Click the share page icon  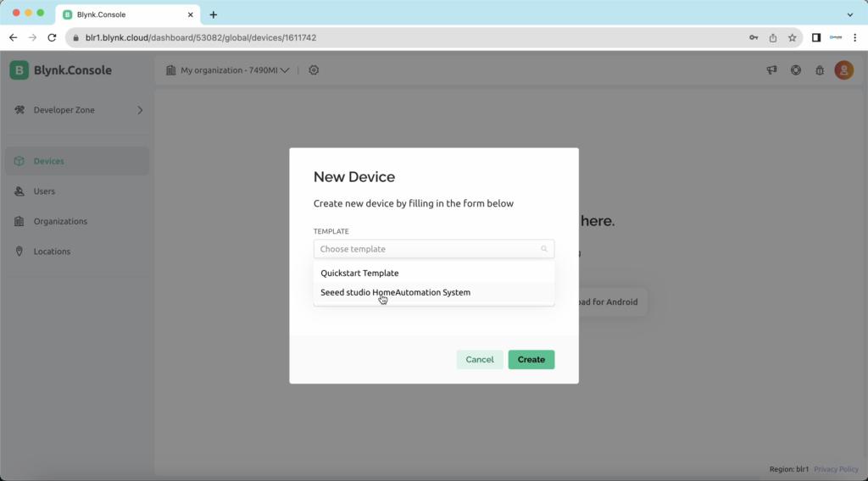[773, 37]
